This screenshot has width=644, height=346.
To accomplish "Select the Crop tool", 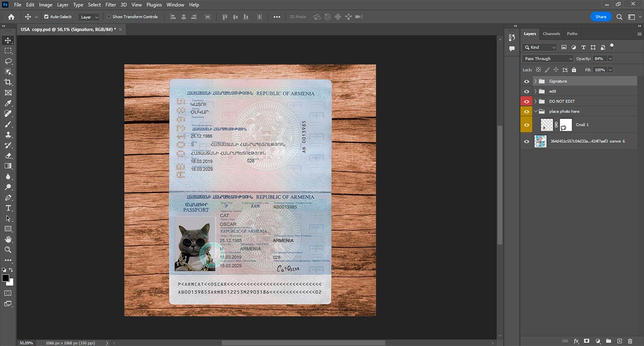I will point(8,82).
